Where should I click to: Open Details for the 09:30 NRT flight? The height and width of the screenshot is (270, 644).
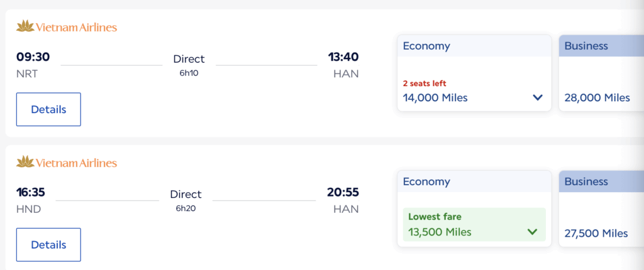(x=48, y=109)
